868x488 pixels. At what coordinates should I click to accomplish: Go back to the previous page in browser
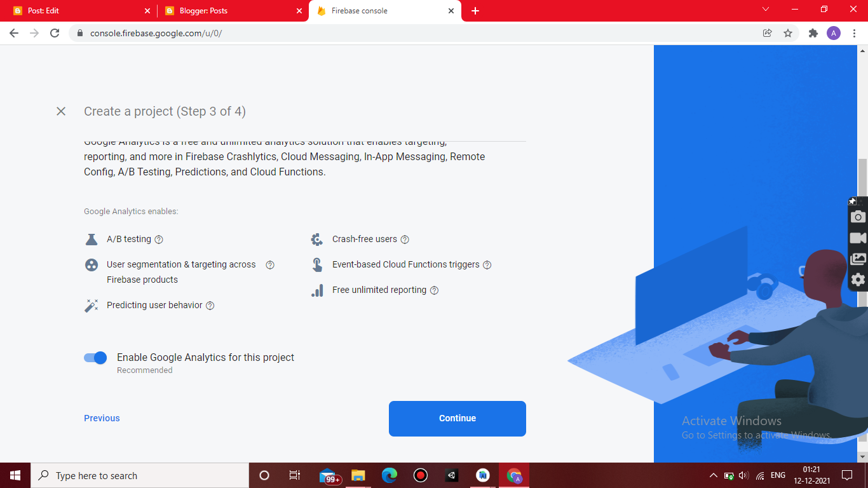14,33
